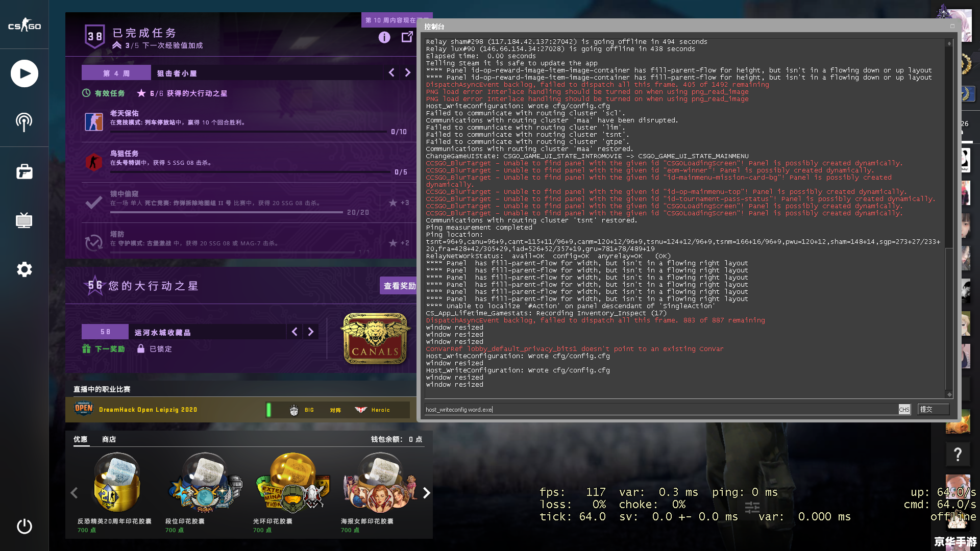Click the 控制台 console title bar
The height and width of the screenshot is (551, 980).
(684, 27)
